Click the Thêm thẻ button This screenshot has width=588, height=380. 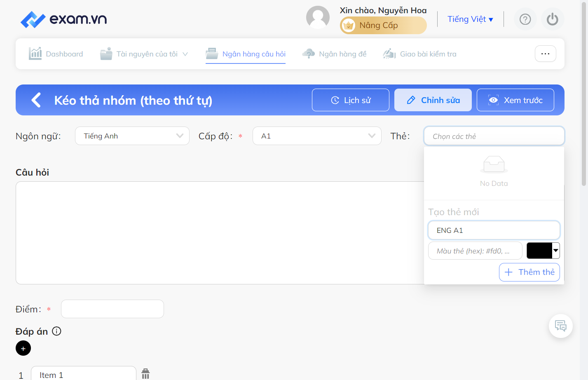[529, 272]
